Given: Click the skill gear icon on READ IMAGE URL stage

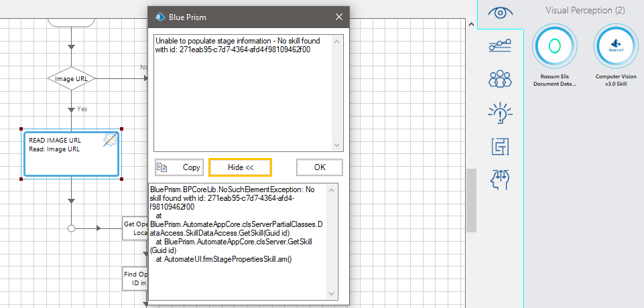Looking at the screenshot, I should pos(110,140).
